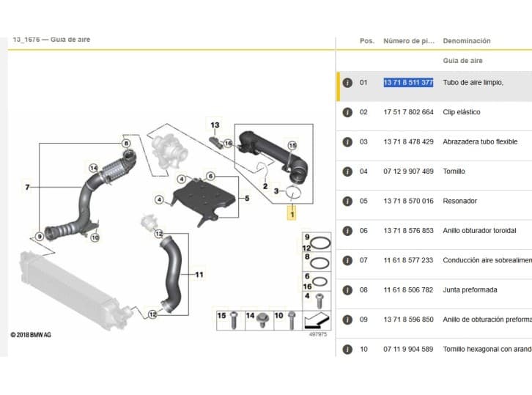
Task: Open info icon for Anillo obturador toroidal
Action: [x=347, y=231]
